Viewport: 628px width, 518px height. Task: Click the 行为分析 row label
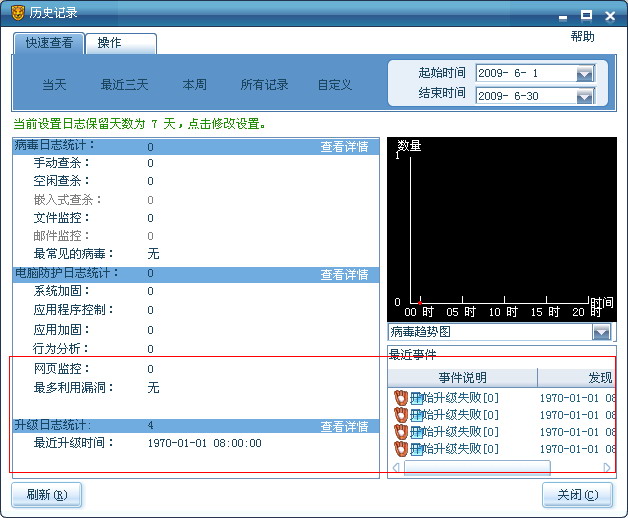tap(60, 349)
